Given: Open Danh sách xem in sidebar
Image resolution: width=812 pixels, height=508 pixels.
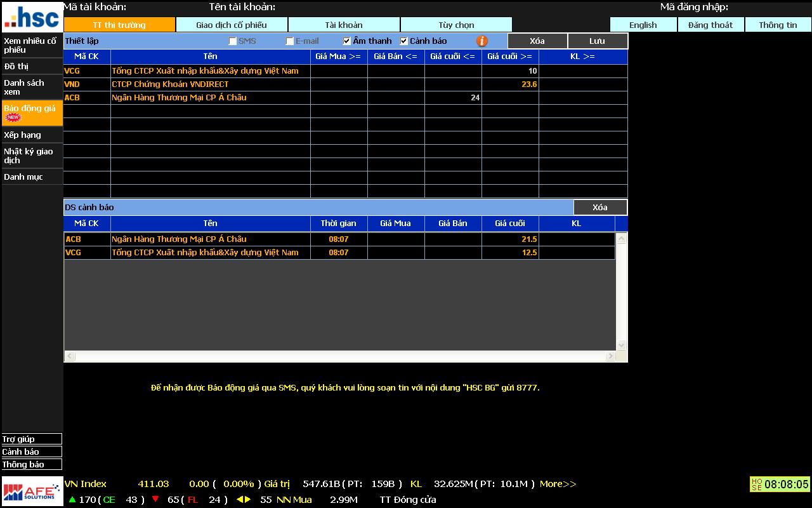Looking at the screenshot, I should (x=32, y=88).
